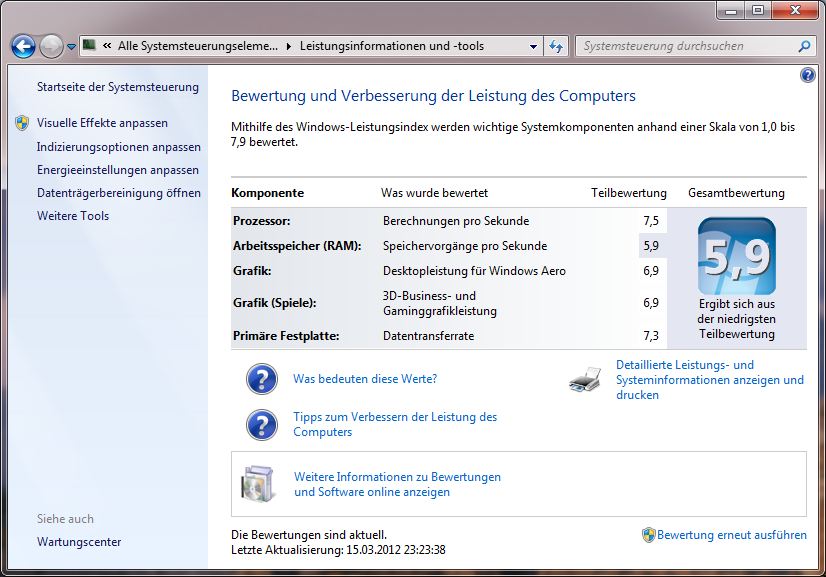826x577 pixels.
Task: Click question mark icon beside 'Tipps zum Verbessern'
Action: coord(262,425)
